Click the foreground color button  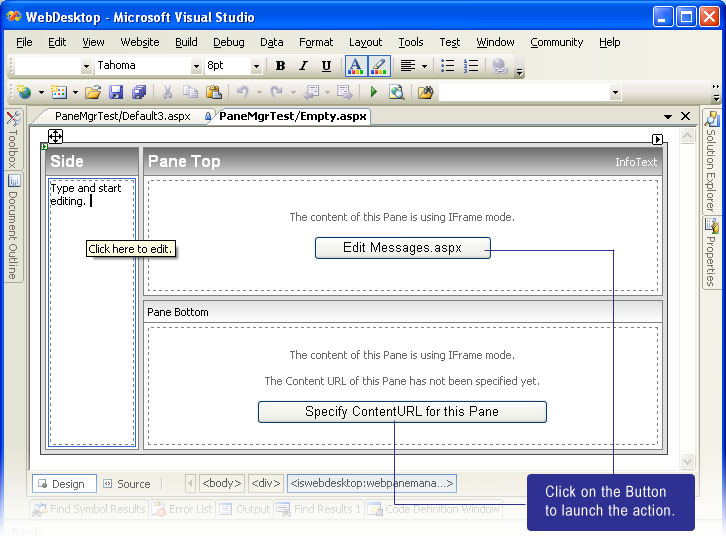tap(355, 66)
